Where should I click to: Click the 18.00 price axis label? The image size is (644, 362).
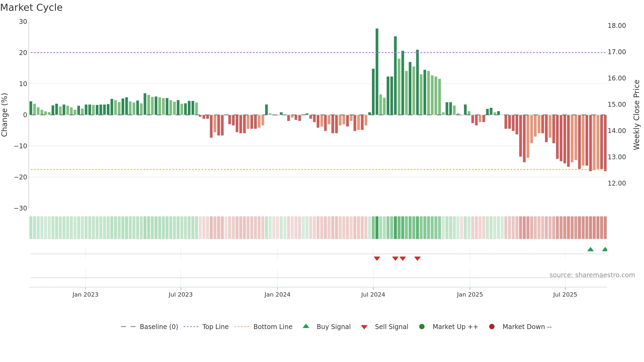617,26
